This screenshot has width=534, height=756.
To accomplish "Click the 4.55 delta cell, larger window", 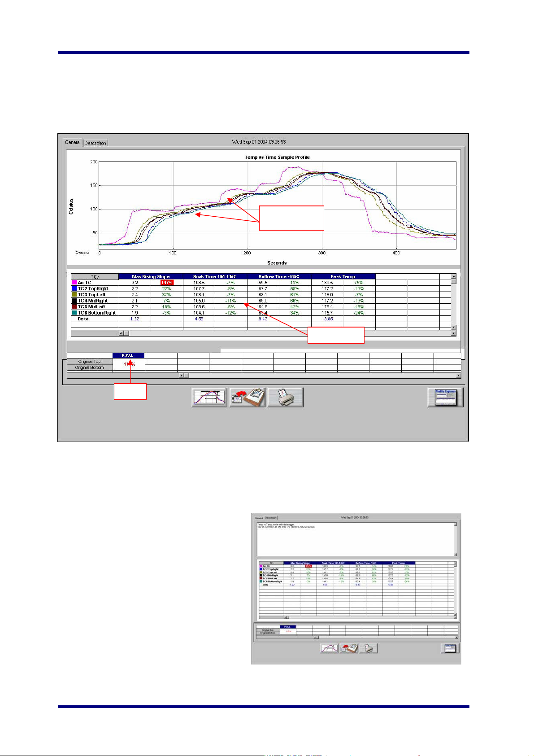I will [199, 319].
